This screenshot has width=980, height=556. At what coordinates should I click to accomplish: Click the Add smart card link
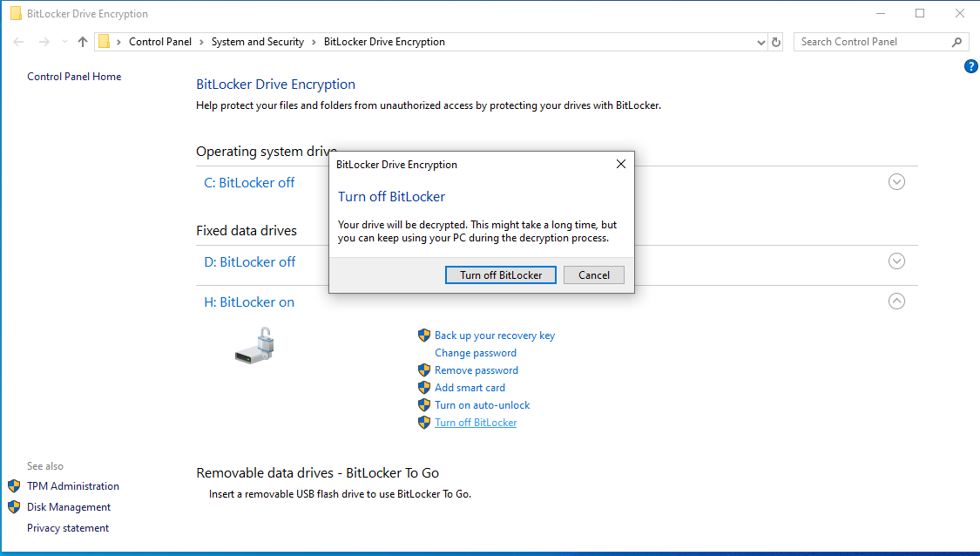click(x=470, y=388)
